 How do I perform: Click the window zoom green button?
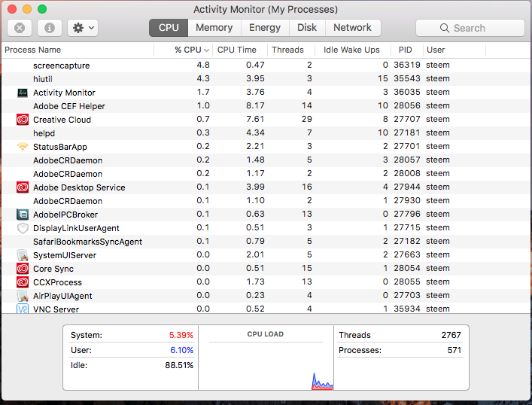42,9
